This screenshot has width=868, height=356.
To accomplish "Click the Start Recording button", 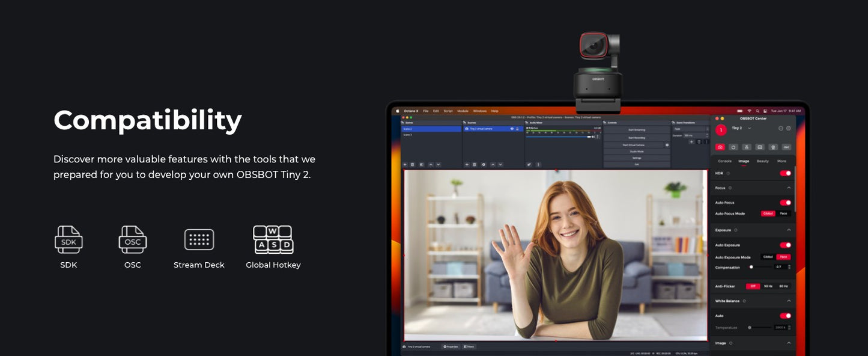I will coord(636,138).
